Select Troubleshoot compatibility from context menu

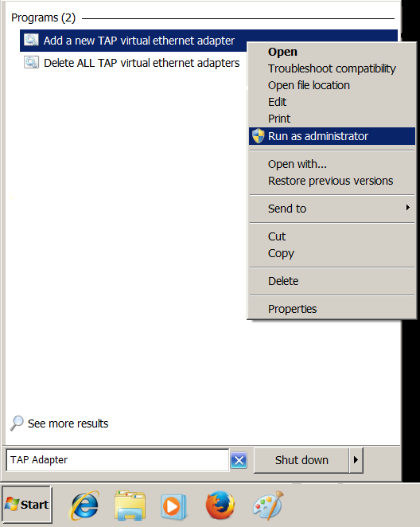[332, 68]
